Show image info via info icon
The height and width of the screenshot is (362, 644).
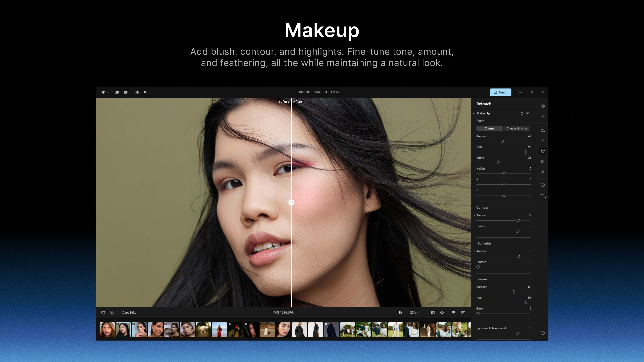pos(543,185)
